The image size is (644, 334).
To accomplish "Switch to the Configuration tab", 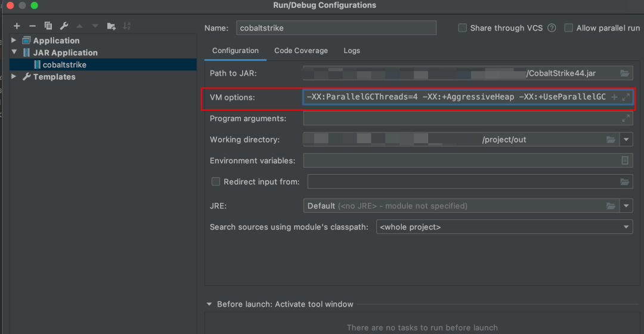I will pos(236,51).
